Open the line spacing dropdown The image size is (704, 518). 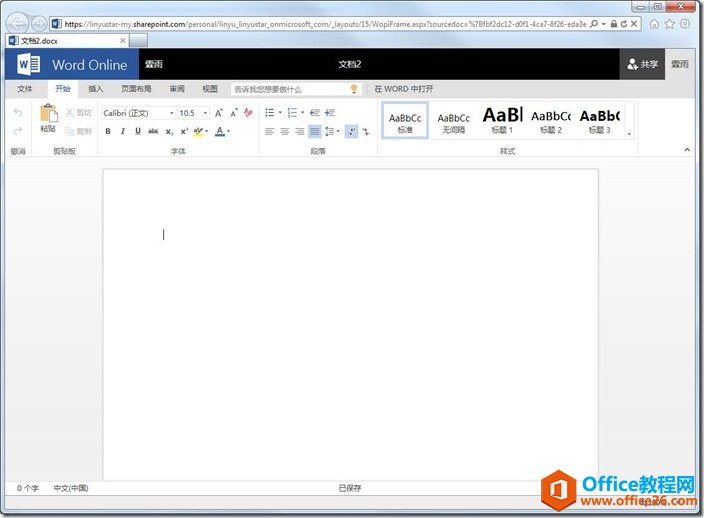(332, 132)
